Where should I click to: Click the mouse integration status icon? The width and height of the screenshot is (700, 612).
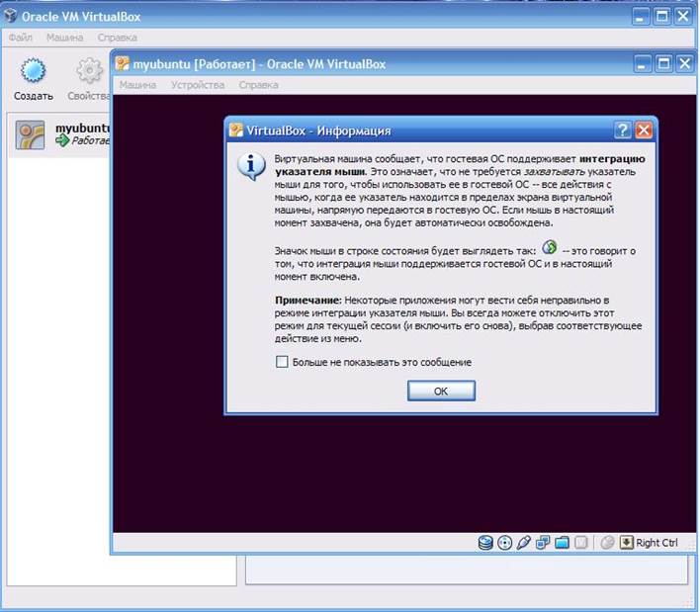click(x=607, y=543)
